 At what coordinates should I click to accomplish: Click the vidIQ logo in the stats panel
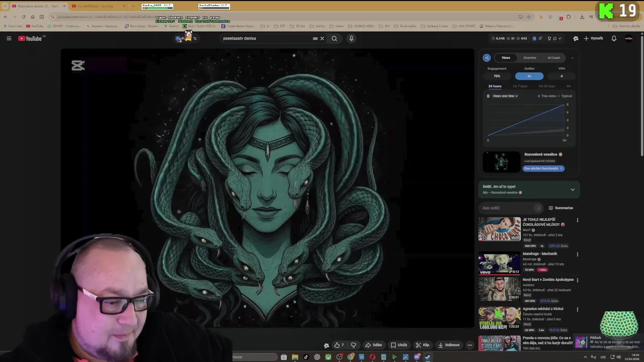click(487, 58)
